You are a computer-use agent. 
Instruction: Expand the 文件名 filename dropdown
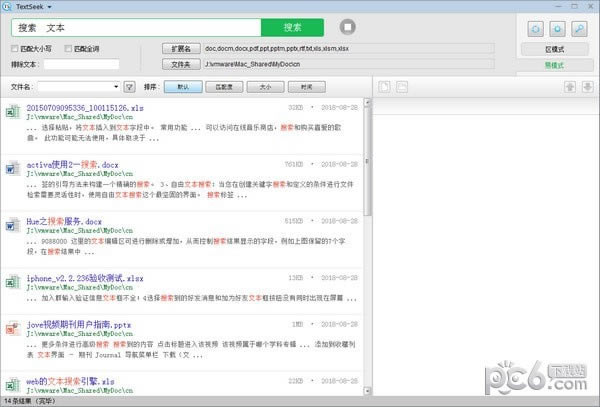pos(117,87)
